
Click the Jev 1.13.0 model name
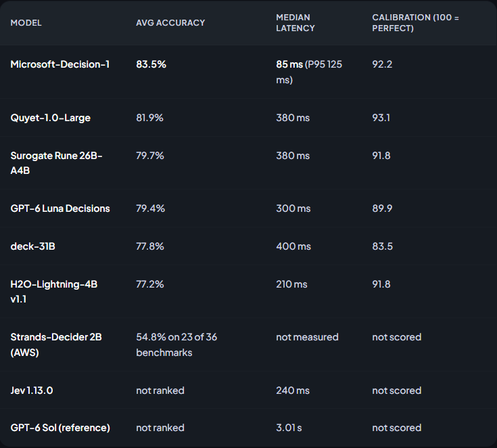click(x=32, y=390)
